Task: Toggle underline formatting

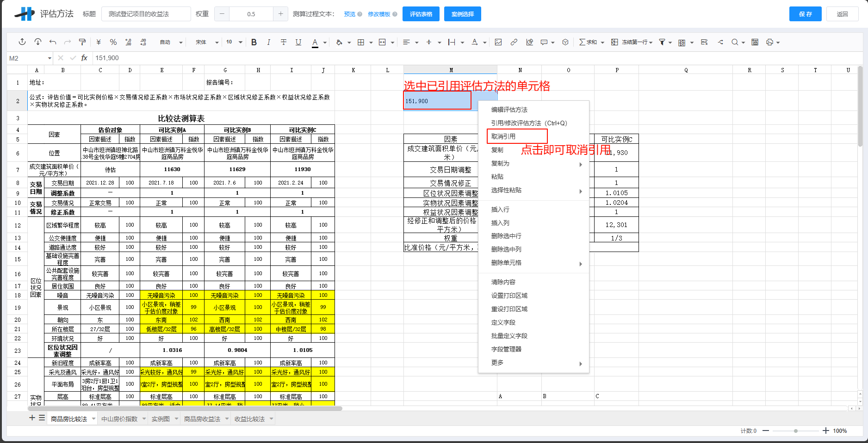Action: tap(298, 42)
